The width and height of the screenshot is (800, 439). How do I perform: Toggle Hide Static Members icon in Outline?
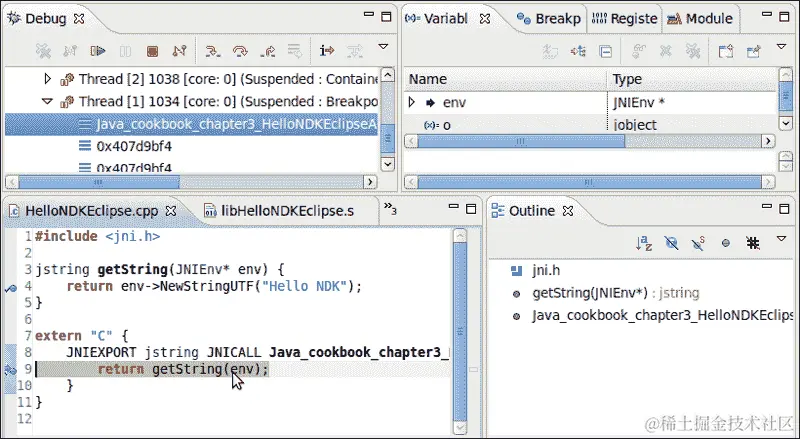pyautogui.click(x=698, y=243)
